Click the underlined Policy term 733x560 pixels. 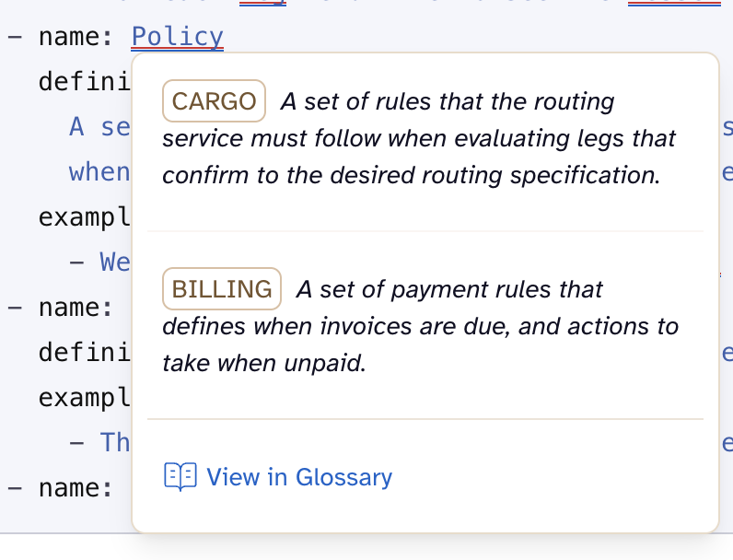pos(178,37)
